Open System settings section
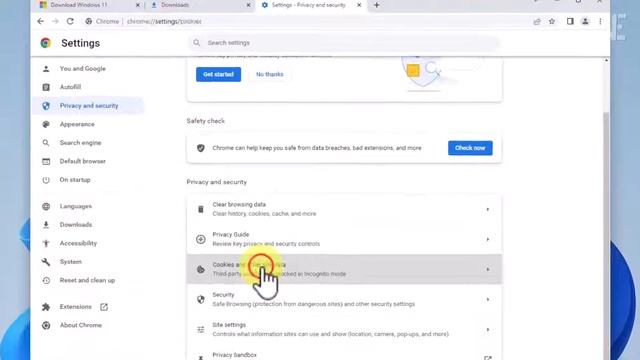The image size is (640, 360). [x=70, y=262]
